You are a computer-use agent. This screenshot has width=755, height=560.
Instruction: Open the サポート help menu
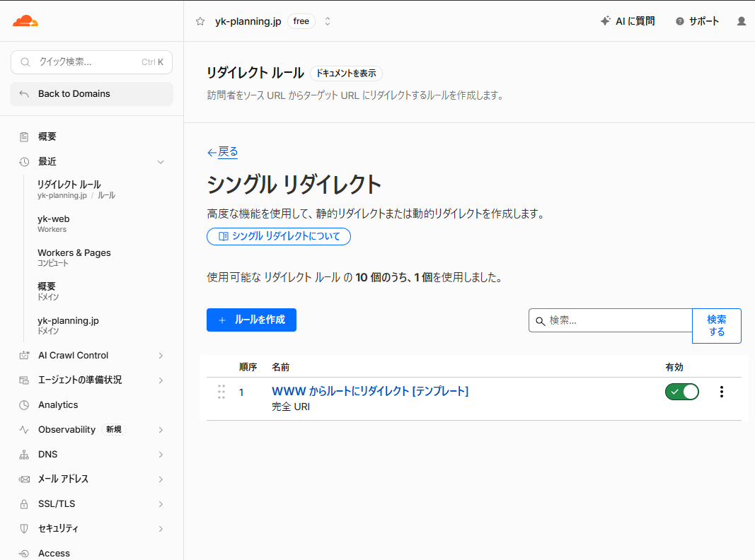click(x=697, y=21)
